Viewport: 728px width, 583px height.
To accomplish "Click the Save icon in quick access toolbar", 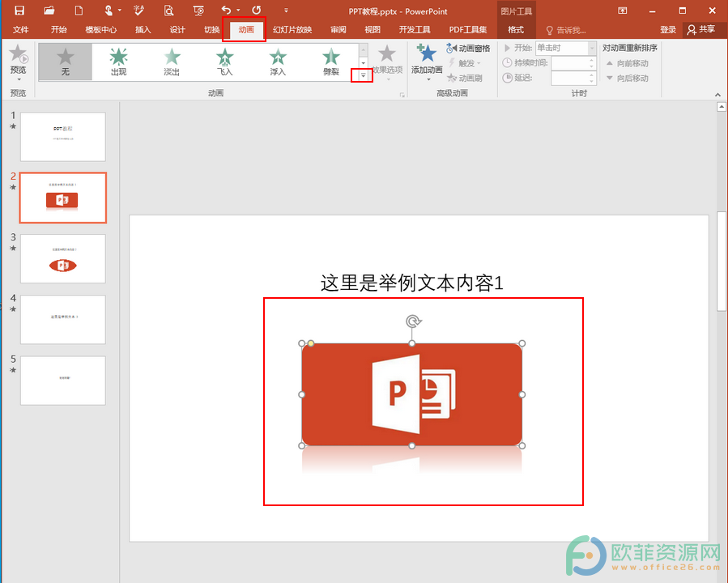I will pyautogui.click(x=19, y=11).
